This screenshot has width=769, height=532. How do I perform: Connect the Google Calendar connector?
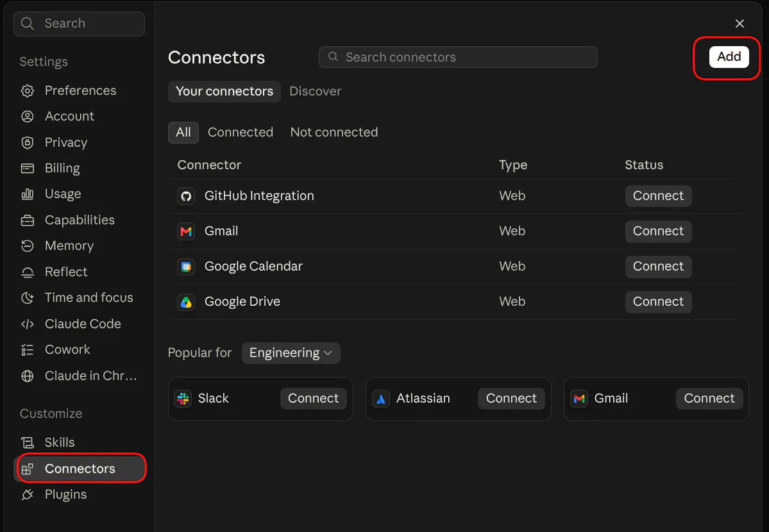click(658, 267)
